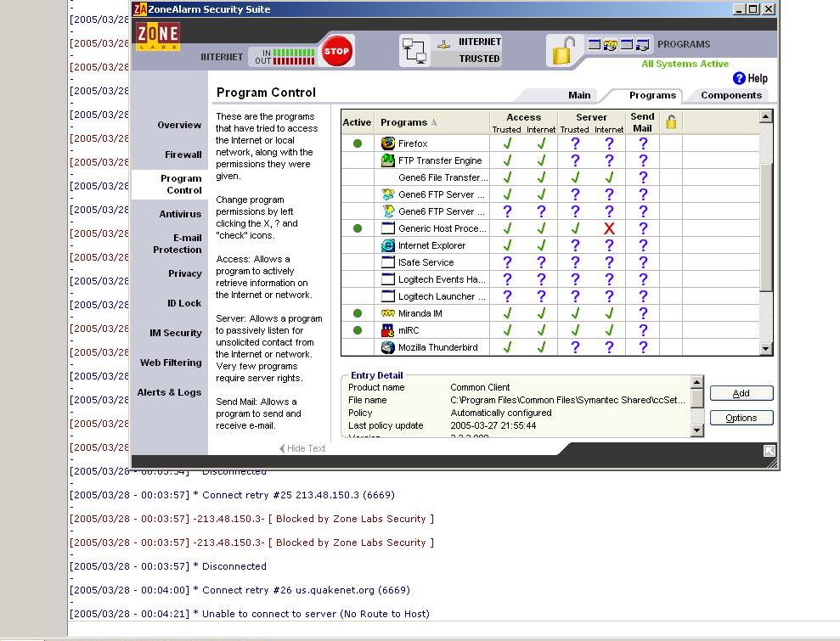Click the Firefox program icon
The height and width of the screenshot is (641, 840).
[388, 143]
